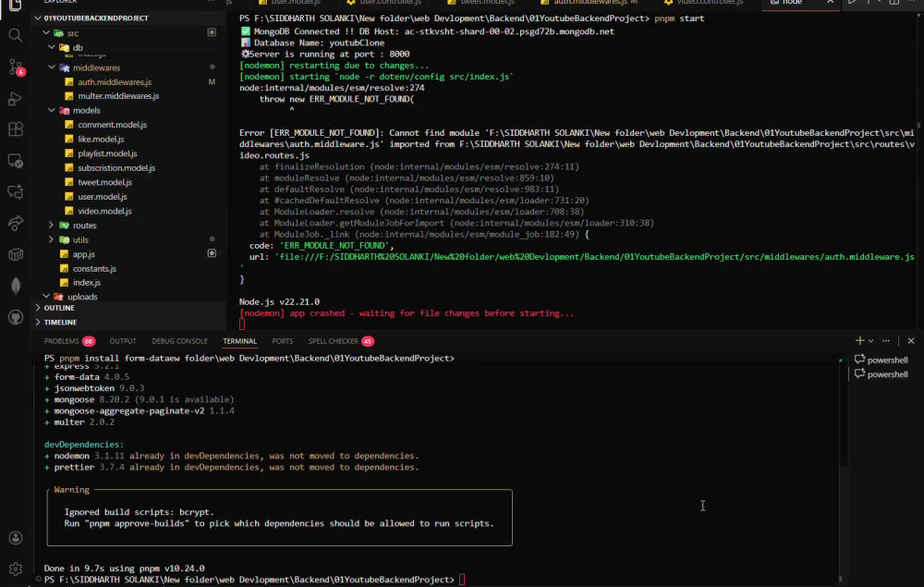This screenshot has width=924, height=587.
Task: Open comment.model.js file
Action: click(112, 125)
